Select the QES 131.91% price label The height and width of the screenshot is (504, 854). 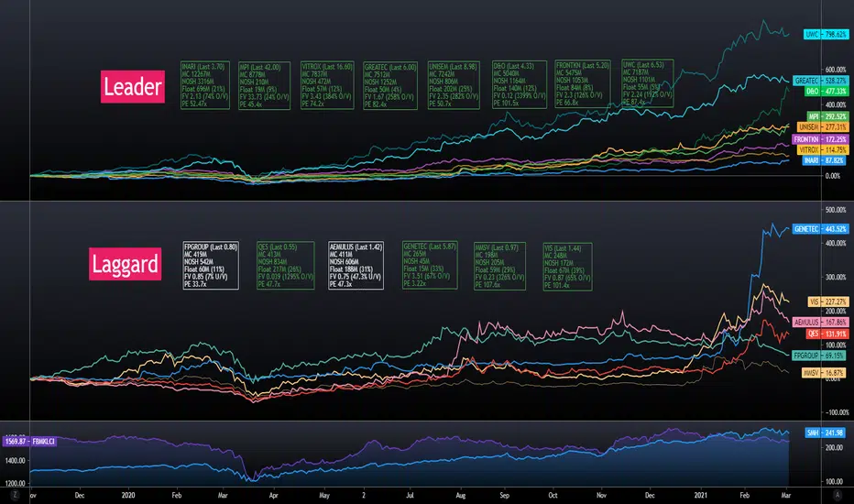[x=827, y=334]
